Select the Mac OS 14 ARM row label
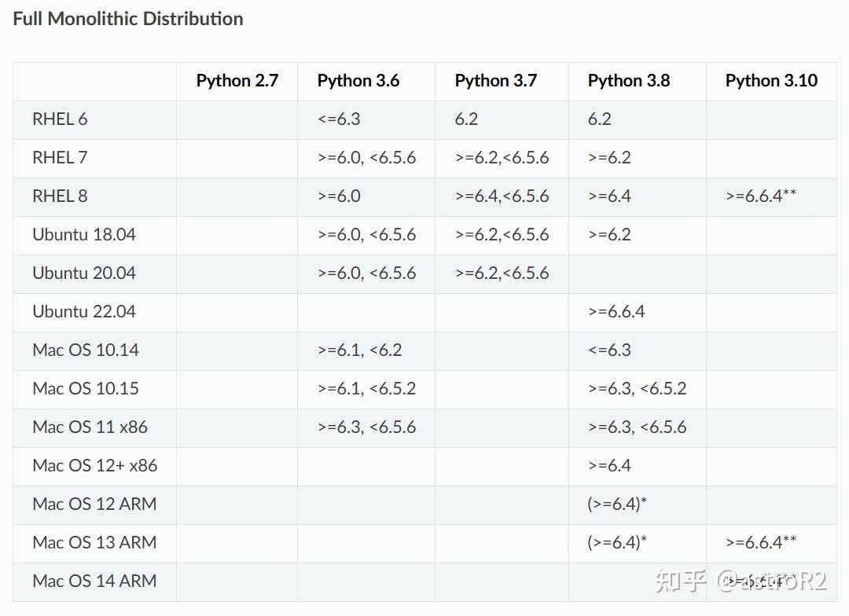This screenshot has width=849, height=616. tap(94, 581)
